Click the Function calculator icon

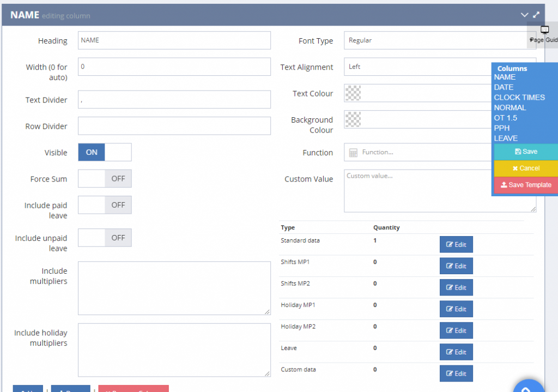pos(353,153)
